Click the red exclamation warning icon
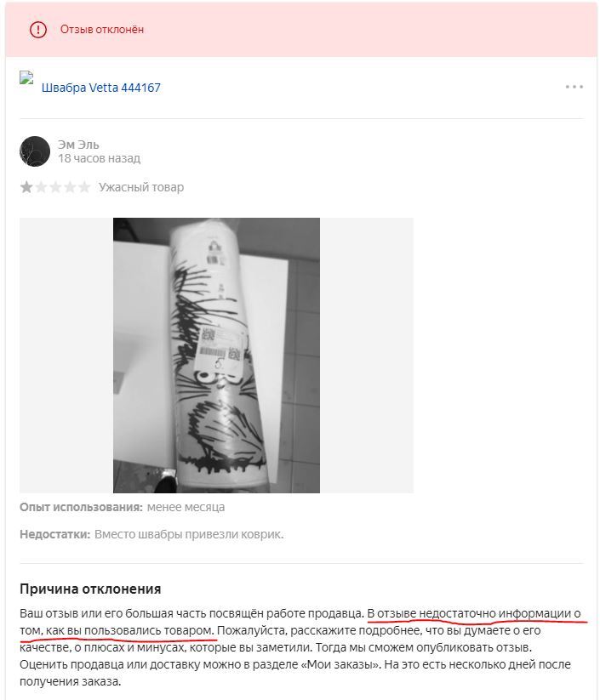Screen dimensions: 600x700 (x=38, y=30)
